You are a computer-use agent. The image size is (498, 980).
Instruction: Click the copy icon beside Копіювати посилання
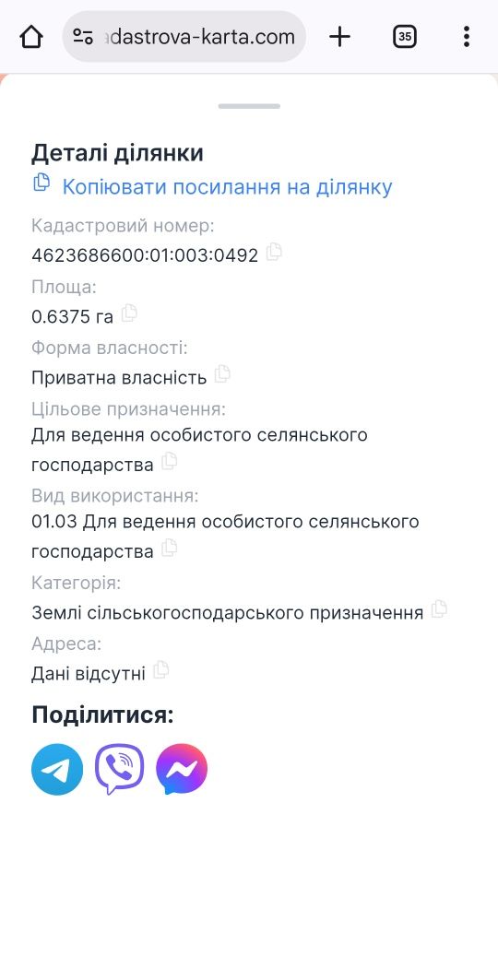click(x=41, y=183)
